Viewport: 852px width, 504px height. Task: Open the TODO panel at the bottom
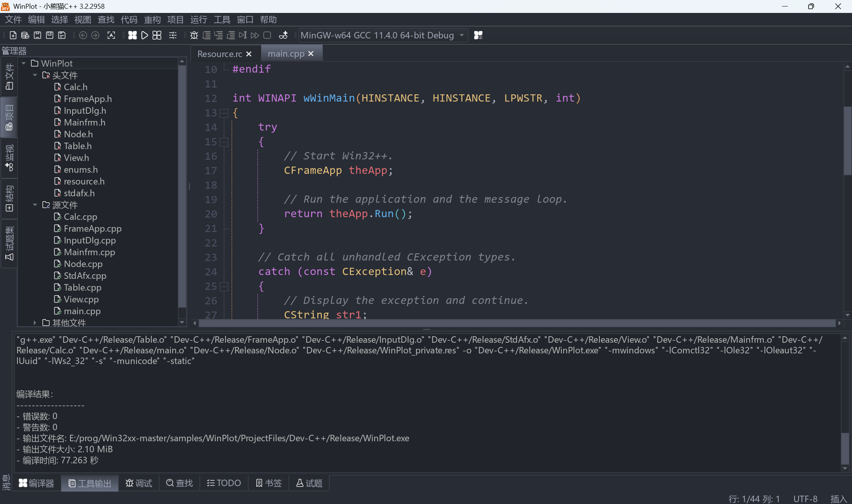pyautogui.click(x=223, y=483)
